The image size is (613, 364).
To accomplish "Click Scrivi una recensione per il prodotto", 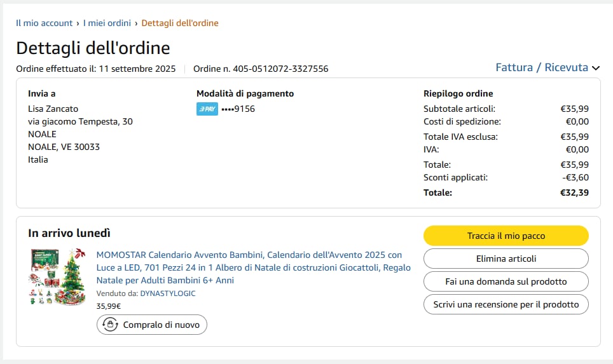I will pos(506,304).
